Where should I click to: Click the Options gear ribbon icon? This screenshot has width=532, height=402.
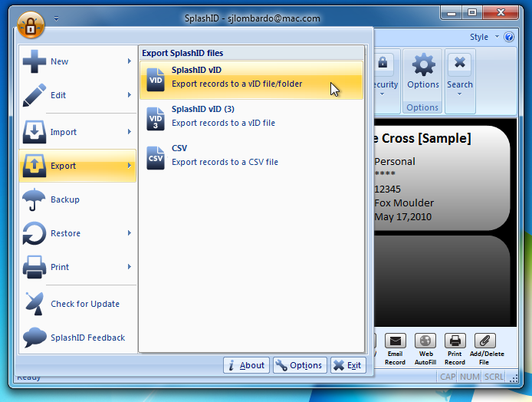pyautogui.click(x=423, y=64)
